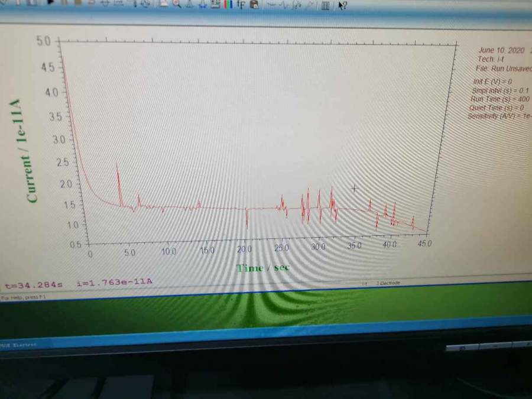Click the 't=34.284s' status readout
The width and height of the screenshot is (532, 399).
34,285
